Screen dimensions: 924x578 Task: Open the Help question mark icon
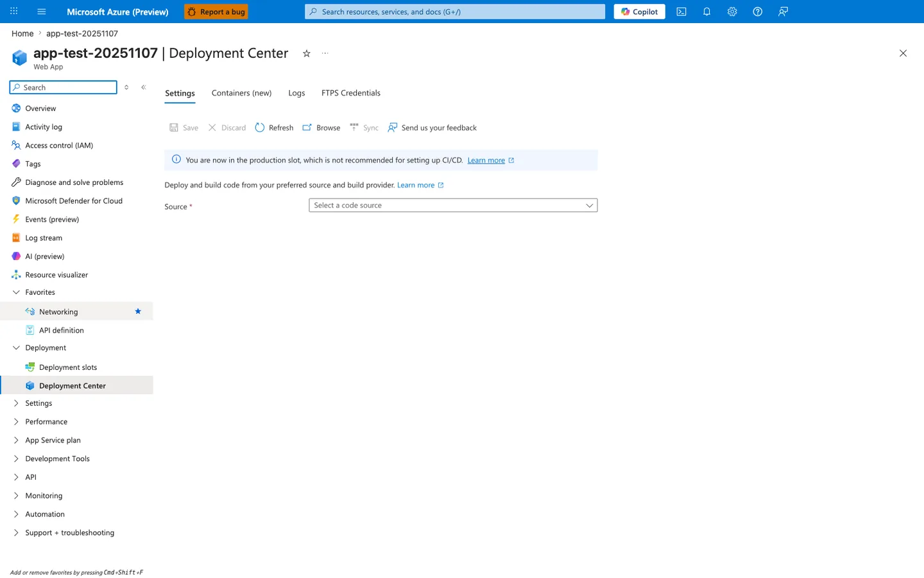(x=758, y=12)
